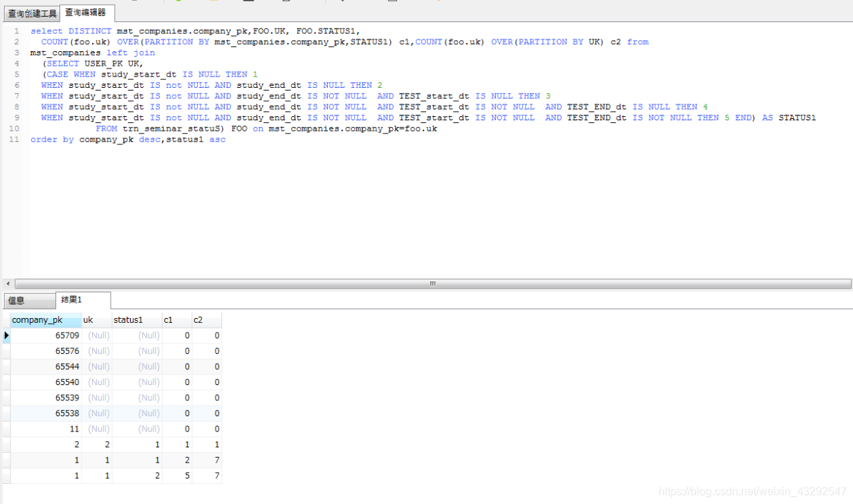Click the editor horizontal scrollbar thumb
The image size is (853, 504).
(433, 283)
